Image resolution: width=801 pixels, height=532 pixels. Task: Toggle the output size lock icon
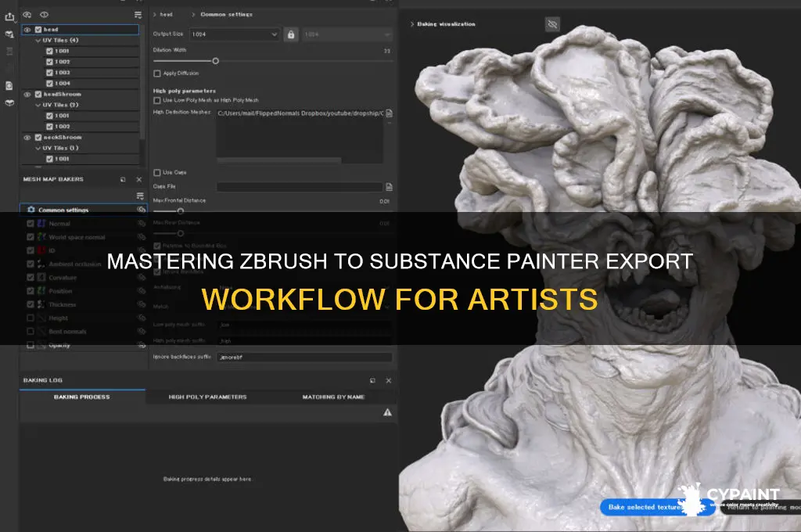[291, 34]
